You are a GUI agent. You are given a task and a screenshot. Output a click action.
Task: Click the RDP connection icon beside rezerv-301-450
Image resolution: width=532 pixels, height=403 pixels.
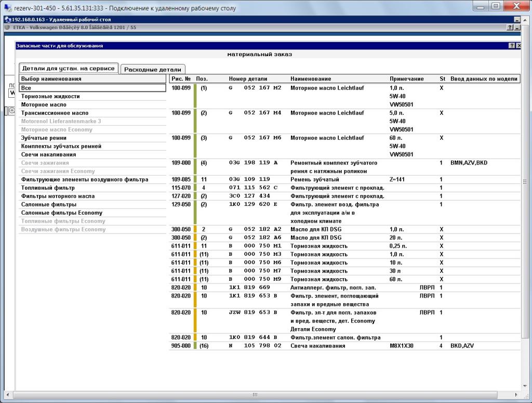point(7,7)
